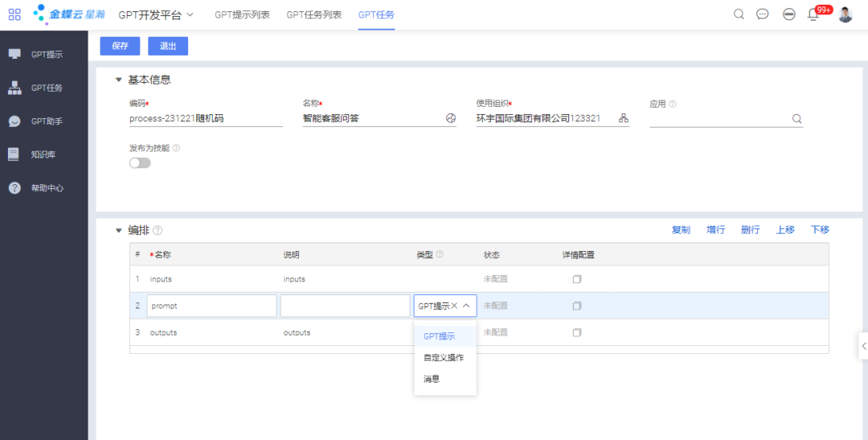
Task: Click the 复制 link
Action: tap(681, 230)
